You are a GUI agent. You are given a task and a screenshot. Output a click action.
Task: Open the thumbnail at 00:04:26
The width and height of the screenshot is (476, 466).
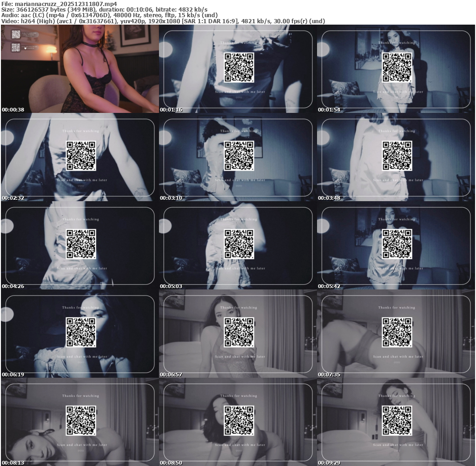coord(79,246)
